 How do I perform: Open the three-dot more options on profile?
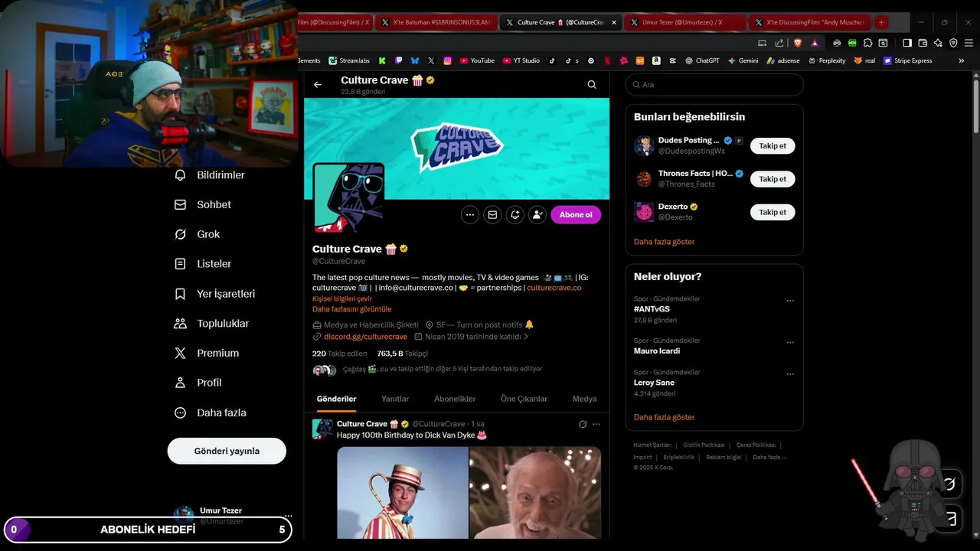(470, 215)
